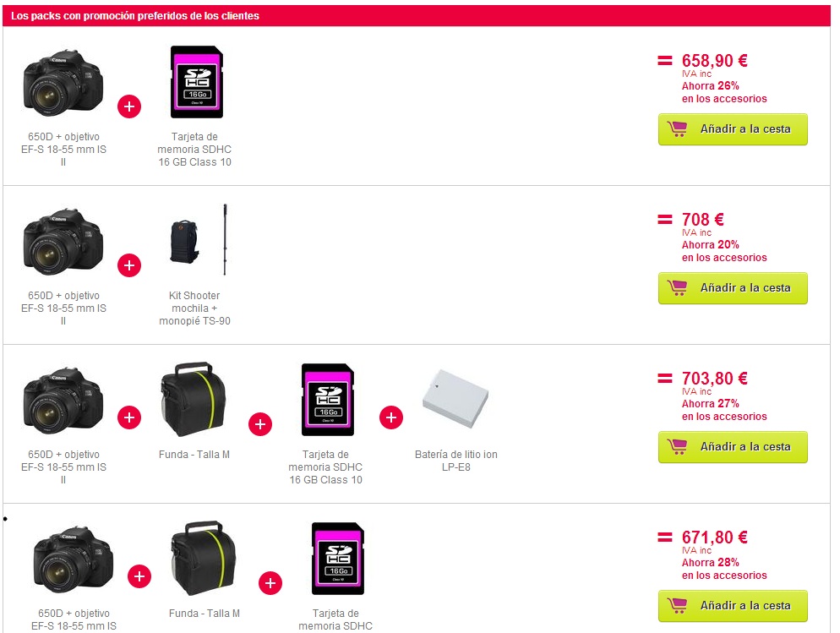Click the cart icon in the 703,80 € pack

pos(677,447)
